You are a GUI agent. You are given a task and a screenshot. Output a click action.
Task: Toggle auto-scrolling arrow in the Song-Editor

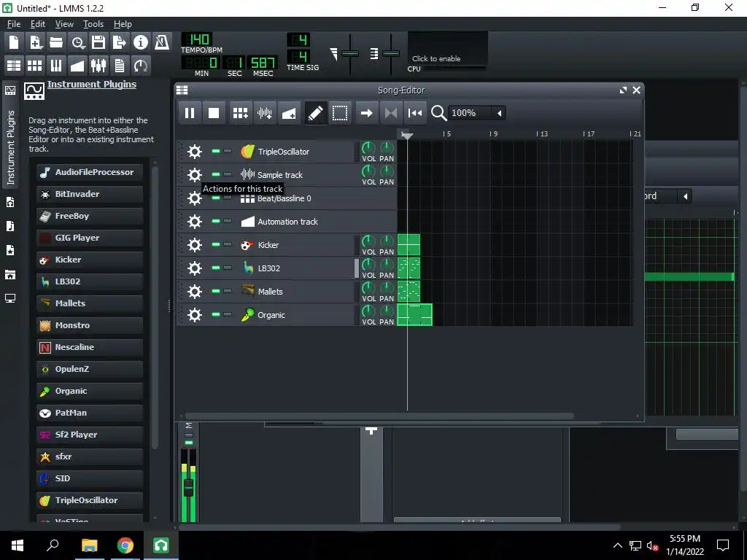366,113
